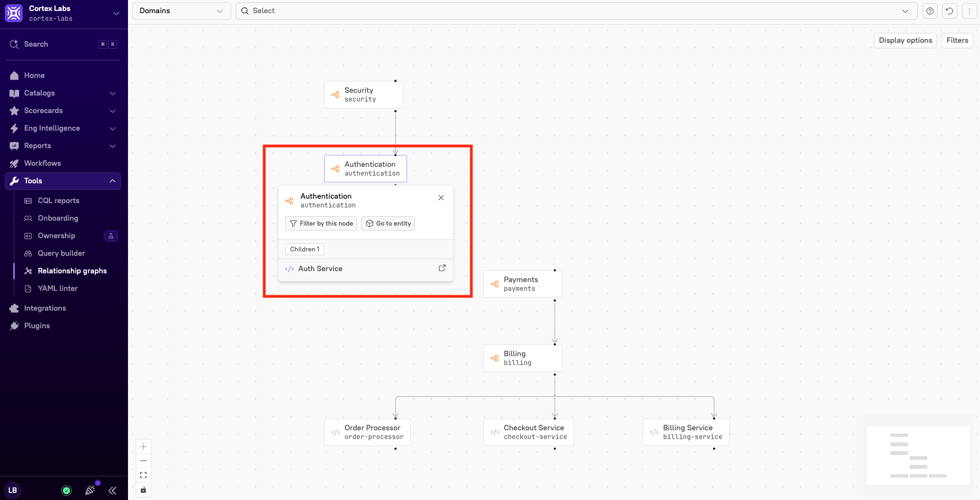The width and height of the screenshot is (980, 500).
Task: Click Filter by this node button
Action: [321, 223]
